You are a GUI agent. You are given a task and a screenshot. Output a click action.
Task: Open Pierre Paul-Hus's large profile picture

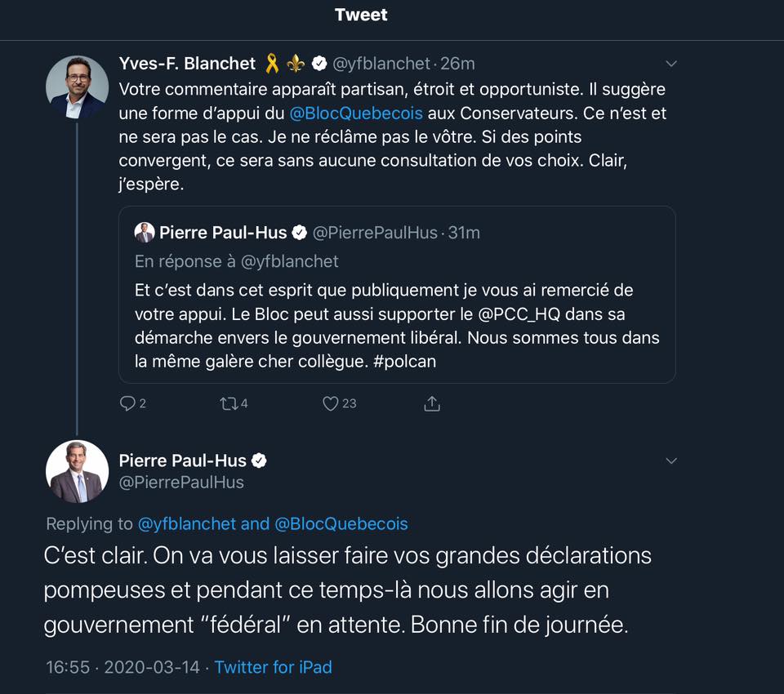[x=77, y=472]
